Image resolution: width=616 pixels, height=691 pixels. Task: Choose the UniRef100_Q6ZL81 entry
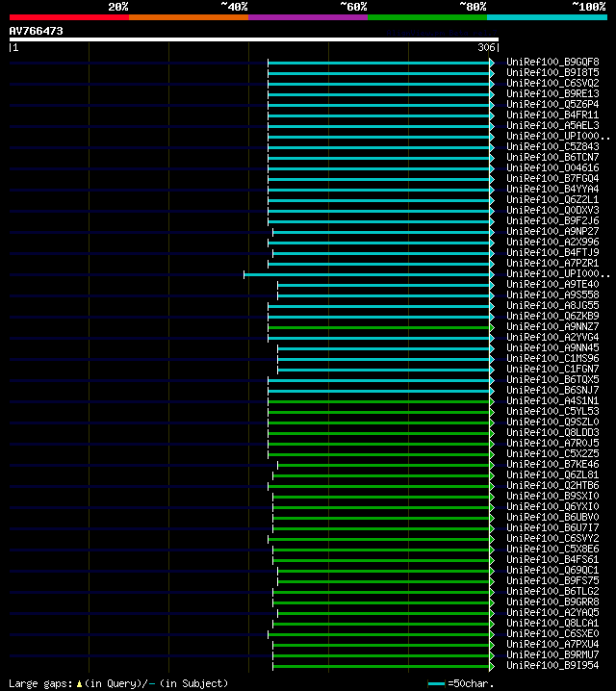tap(552, 474)
